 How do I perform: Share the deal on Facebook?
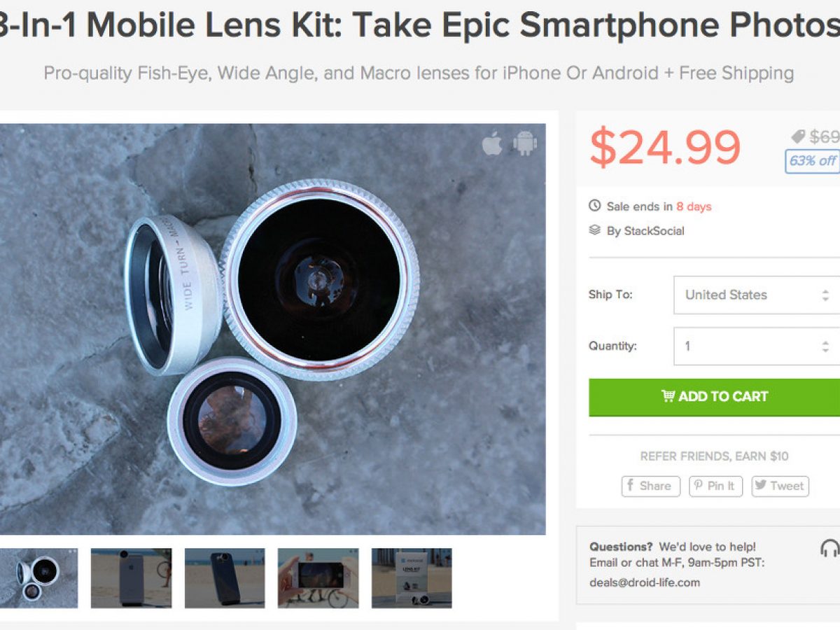click(650, 486)
